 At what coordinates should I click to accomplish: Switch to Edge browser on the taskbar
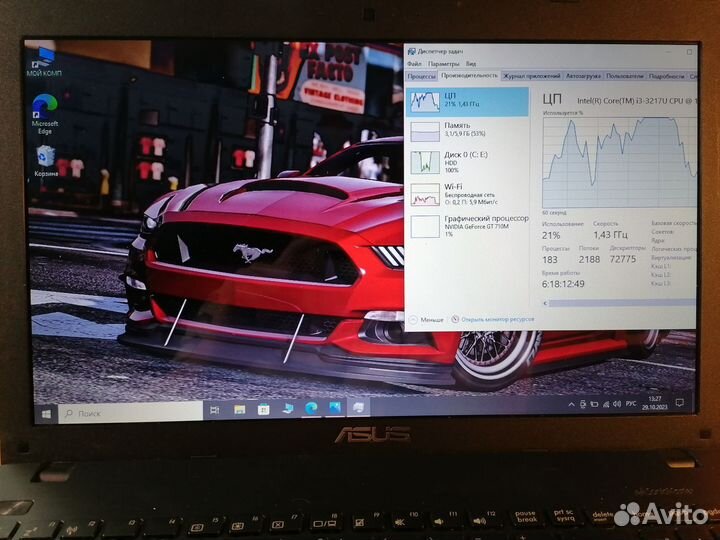311,408
